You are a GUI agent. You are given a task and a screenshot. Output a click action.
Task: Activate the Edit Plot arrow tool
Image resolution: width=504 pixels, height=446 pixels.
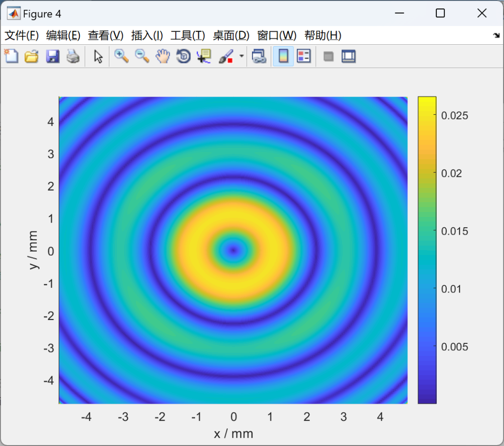pyautogui.click(x=98, y=56)
